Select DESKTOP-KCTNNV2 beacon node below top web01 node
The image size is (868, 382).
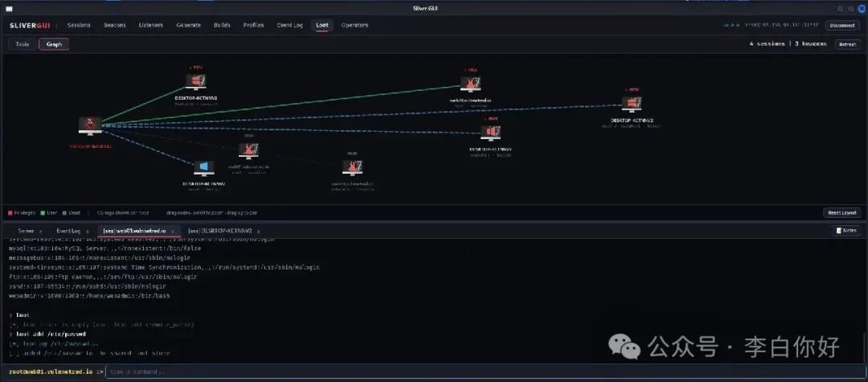pyautogui.click(x=490, y=133)
